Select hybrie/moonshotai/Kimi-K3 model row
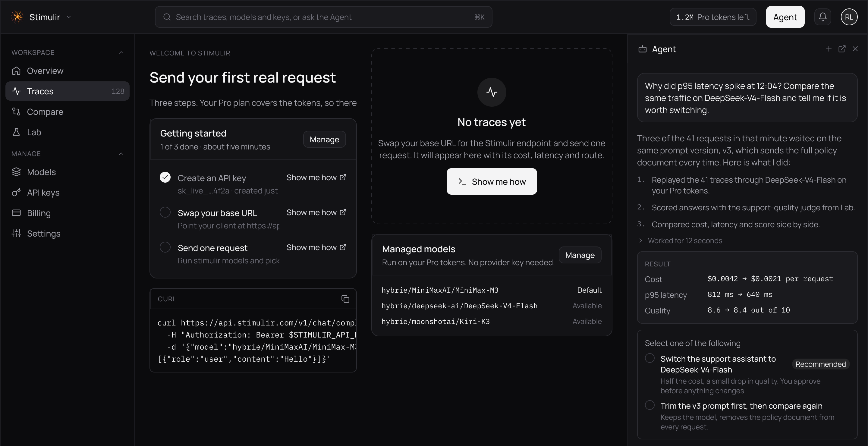 (492, 321)
